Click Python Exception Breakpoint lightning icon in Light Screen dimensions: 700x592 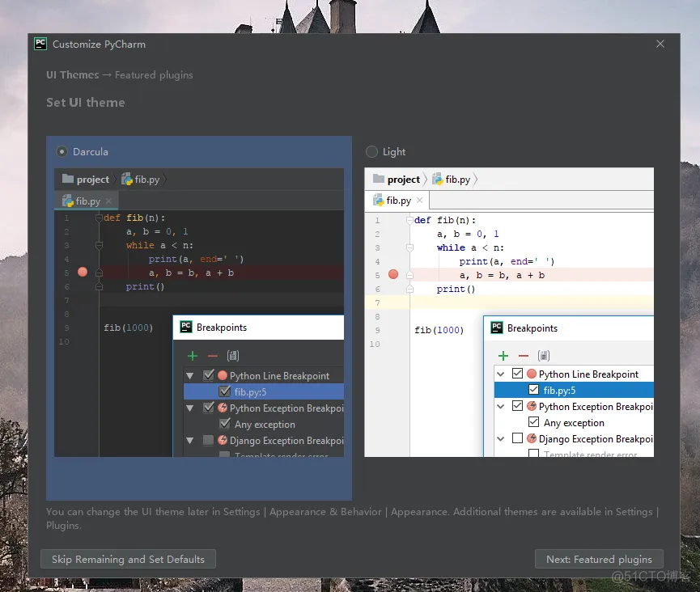531,405
